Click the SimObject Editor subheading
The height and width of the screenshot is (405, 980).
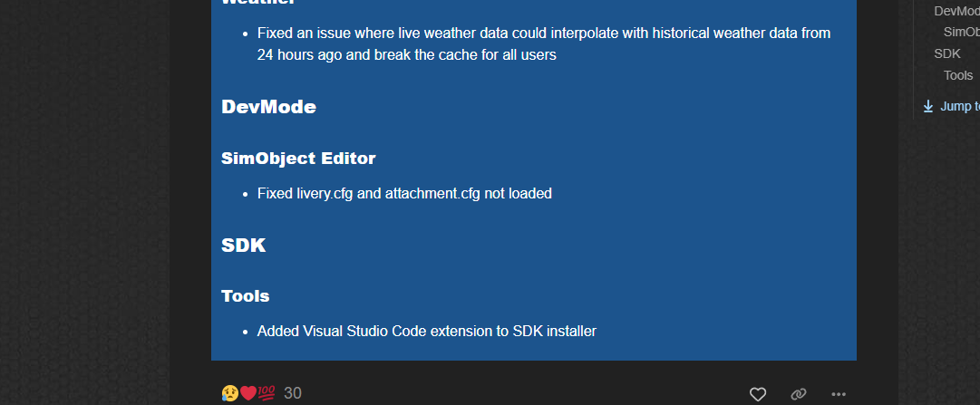298,159
